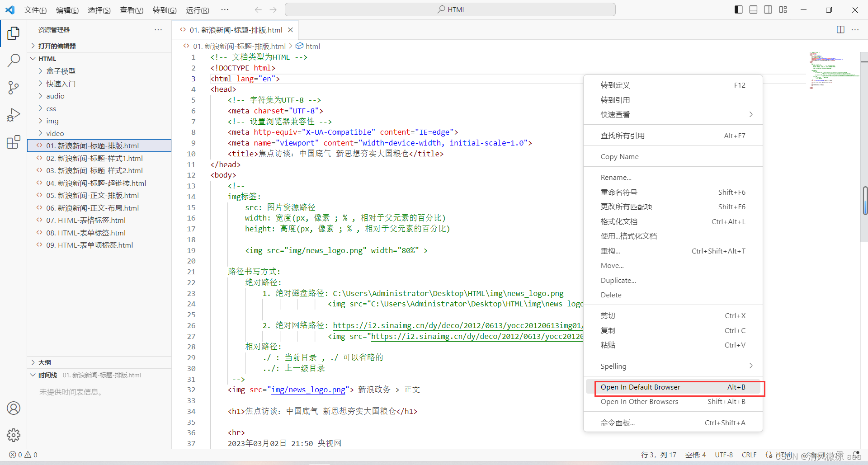Choose Open In Default Browser

[673, 387]
